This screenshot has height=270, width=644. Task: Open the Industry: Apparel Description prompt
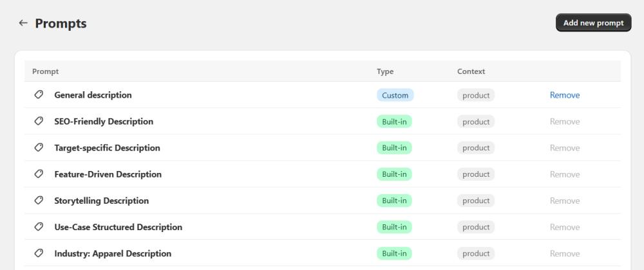click(113, 253)
